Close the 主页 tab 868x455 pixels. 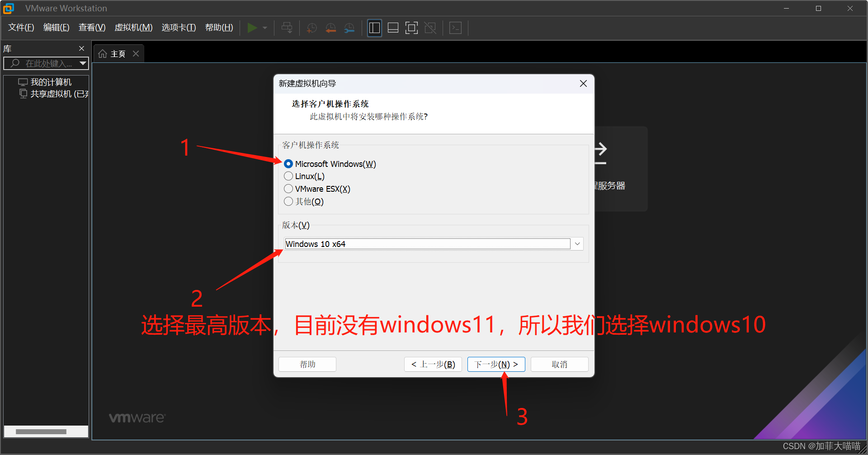tap(136, 53)
